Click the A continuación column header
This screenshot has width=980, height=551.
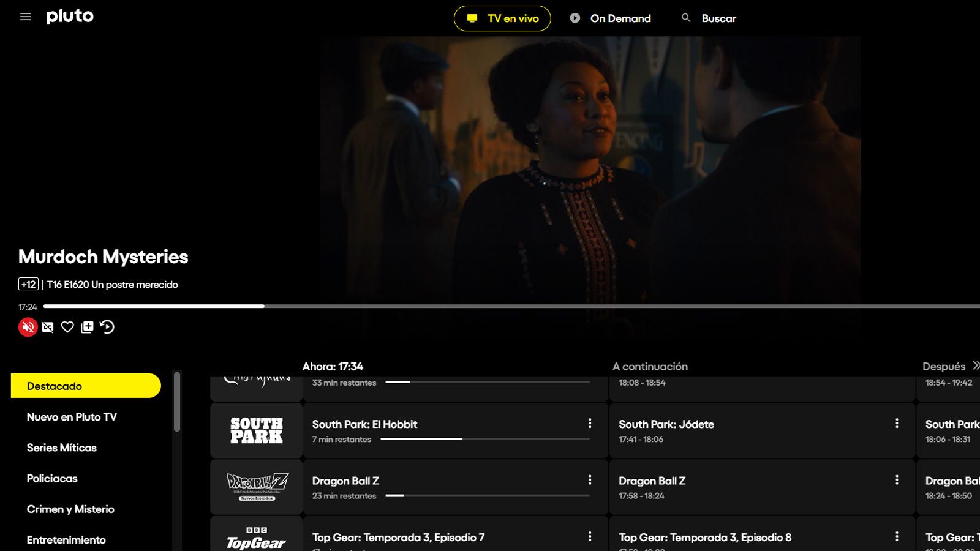[x=650, y=366]
